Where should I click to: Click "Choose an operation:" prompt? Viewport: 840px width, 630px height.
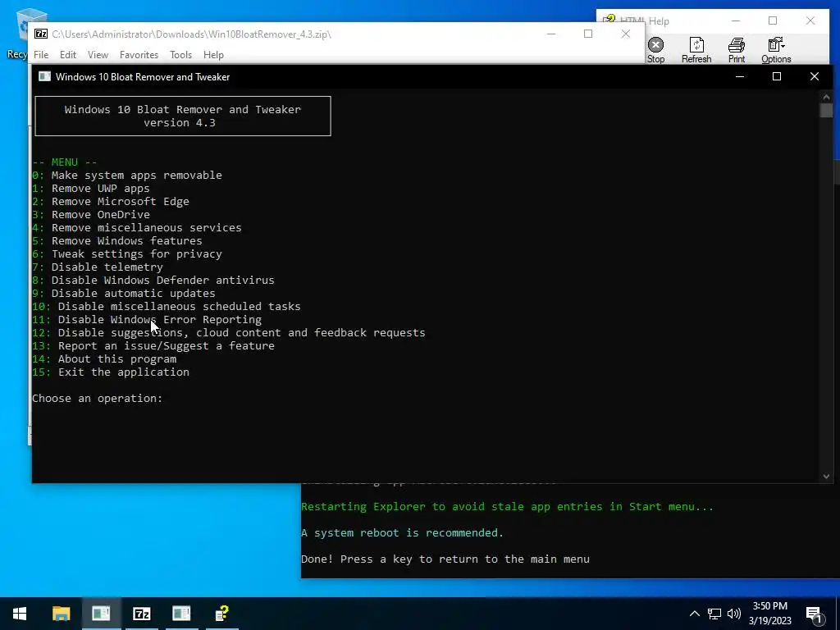[x=97, y=399]
